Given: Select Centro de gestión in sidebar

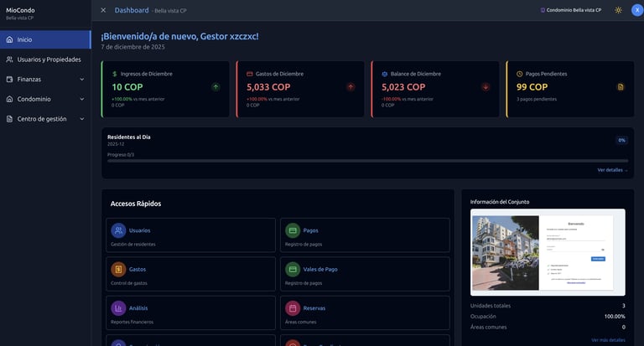Looking at the screenshot, I should pyautogui.click(x=45, y=119).
